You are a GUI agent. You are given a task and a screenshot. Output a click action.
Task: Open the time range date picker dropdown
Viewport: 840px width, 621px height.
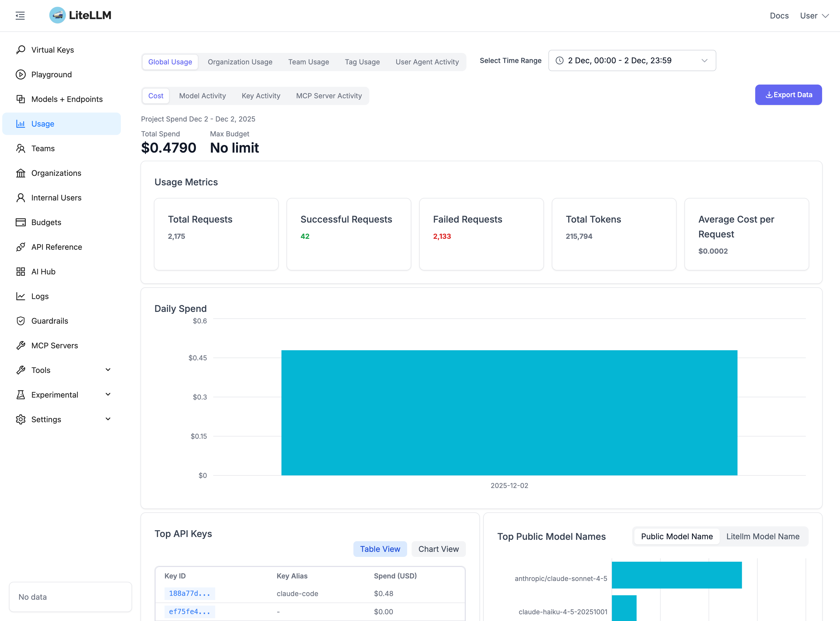632,60
